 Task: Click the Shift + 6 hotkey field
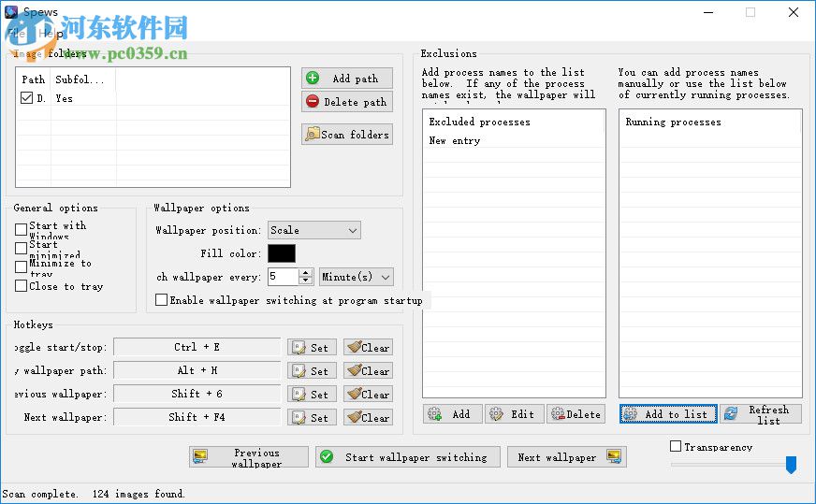tap(197, 394)
